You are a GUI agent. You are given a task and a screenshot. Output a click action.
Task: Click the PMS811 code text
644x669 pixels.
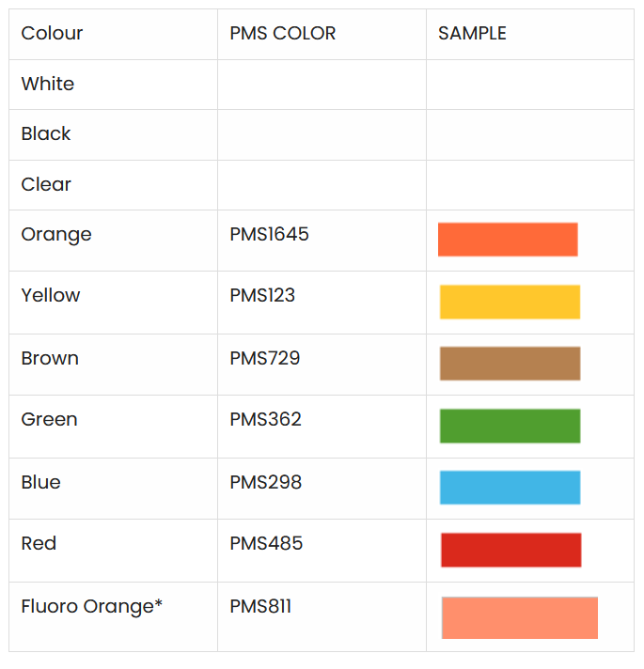(260, 606)
